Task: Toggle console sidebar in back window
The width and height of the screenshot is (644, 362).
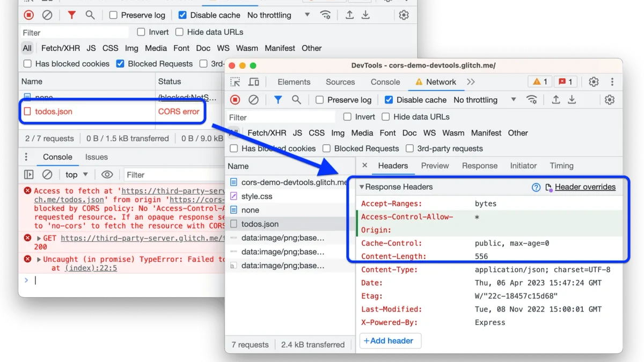Action: (x=29, y=174)
